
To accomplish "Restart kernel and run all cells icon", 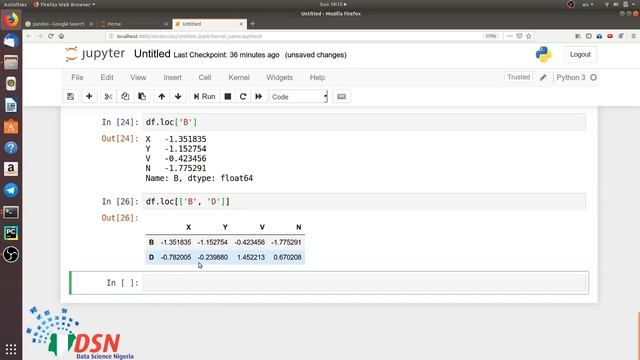I will [x=258, y=97].
